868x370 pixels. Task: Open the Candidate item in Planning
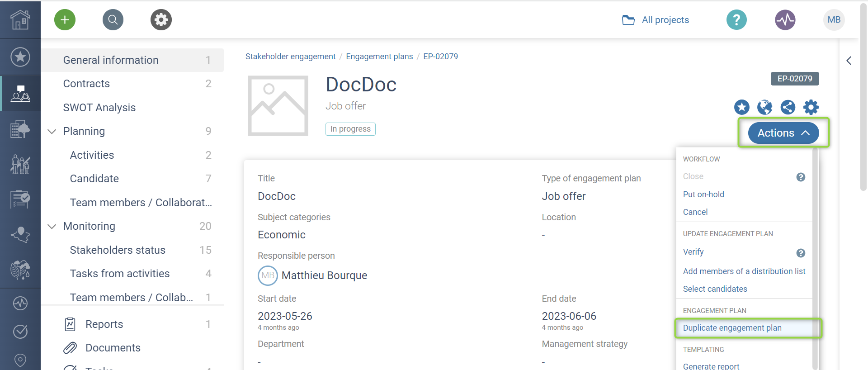(94, 179)
